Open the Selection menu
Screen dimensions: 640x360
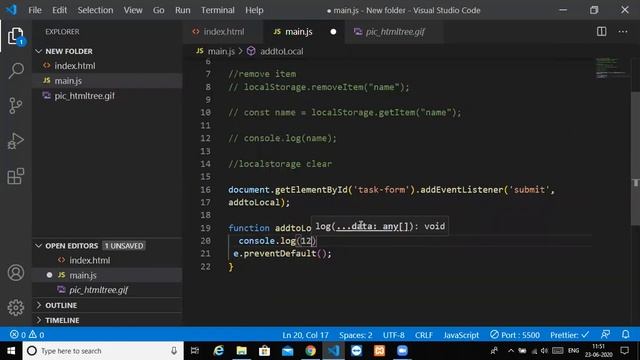click(x=96, y=10)
